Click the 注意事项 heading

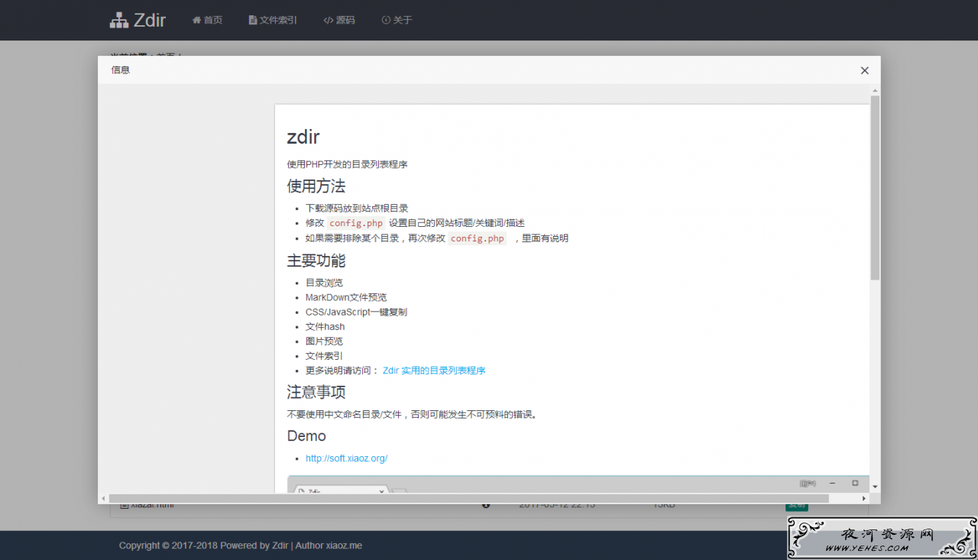click(x=316, y=392)
